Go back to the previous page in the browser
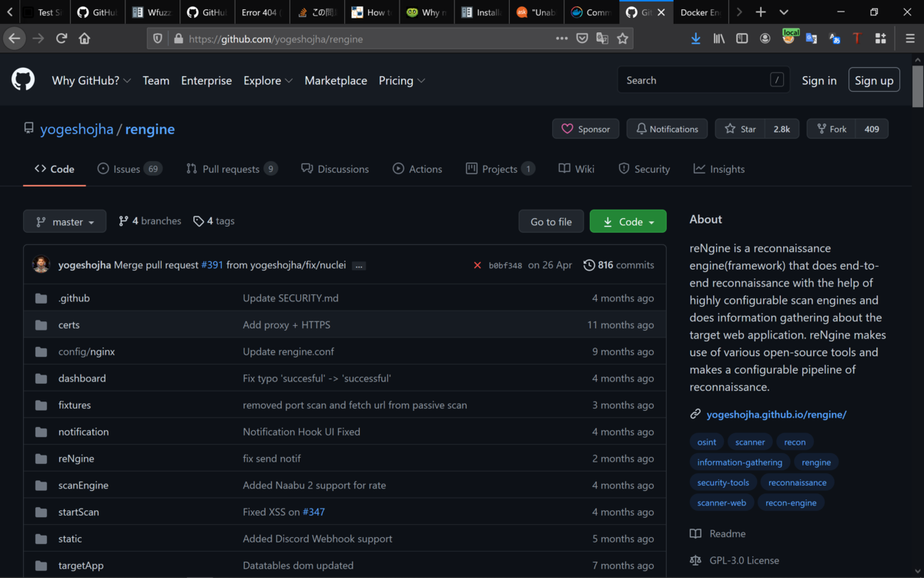Screen dimensions: 924x578 [15, 39]
